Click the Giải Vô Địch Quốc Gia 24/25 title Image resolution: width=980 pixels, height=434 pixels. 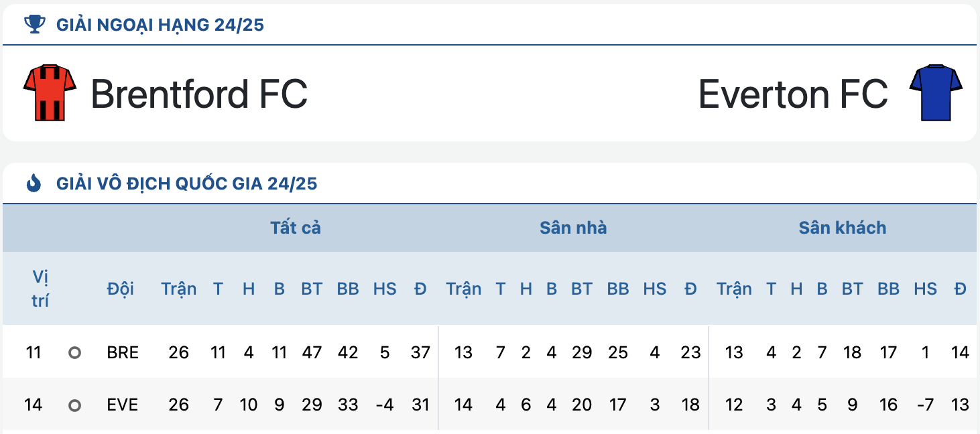[x=187, y=184]
